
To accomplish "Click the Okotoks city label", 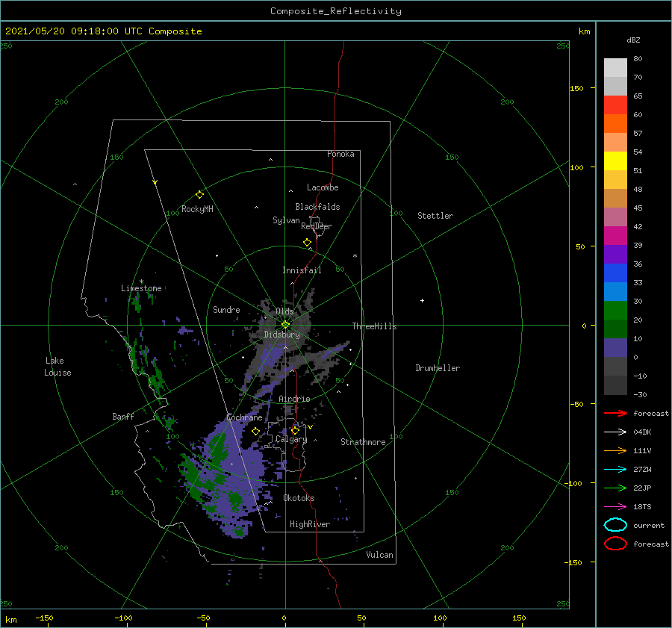I will point(299,498).
